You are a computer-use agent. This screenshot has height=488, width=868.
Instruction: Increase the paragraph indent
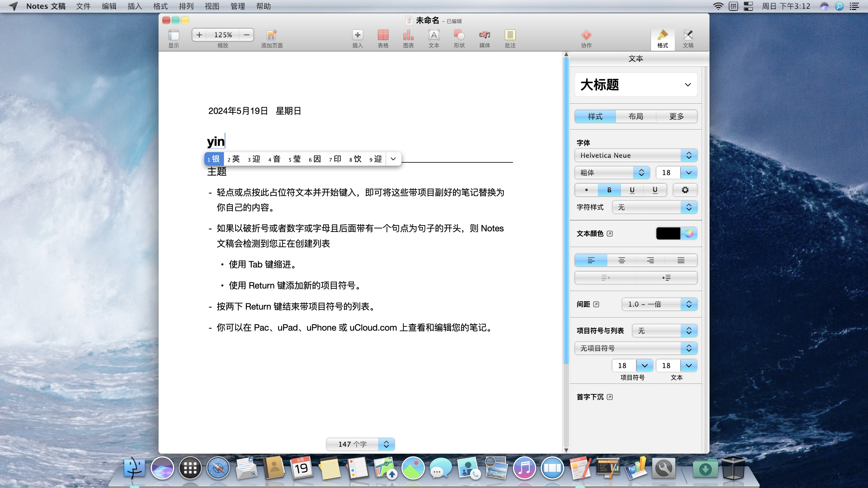pyautogui.click(x=666, y=278)
